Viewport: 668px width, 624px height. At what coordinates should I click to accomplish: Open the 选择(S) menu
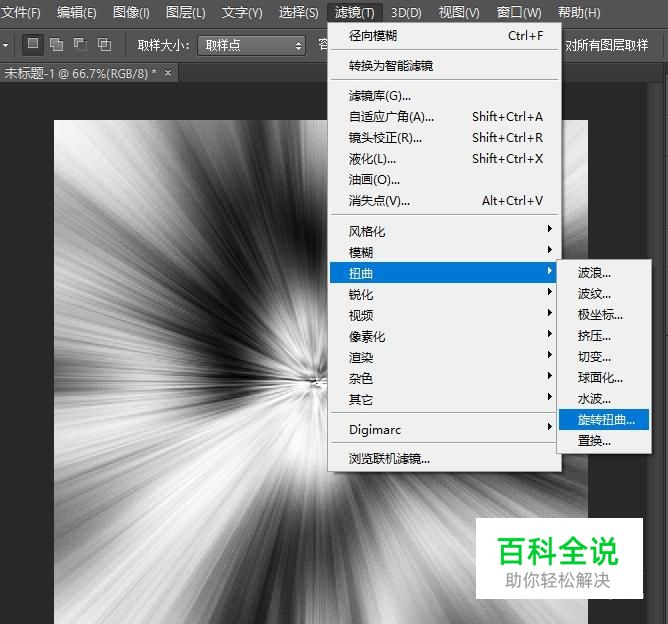298,12
